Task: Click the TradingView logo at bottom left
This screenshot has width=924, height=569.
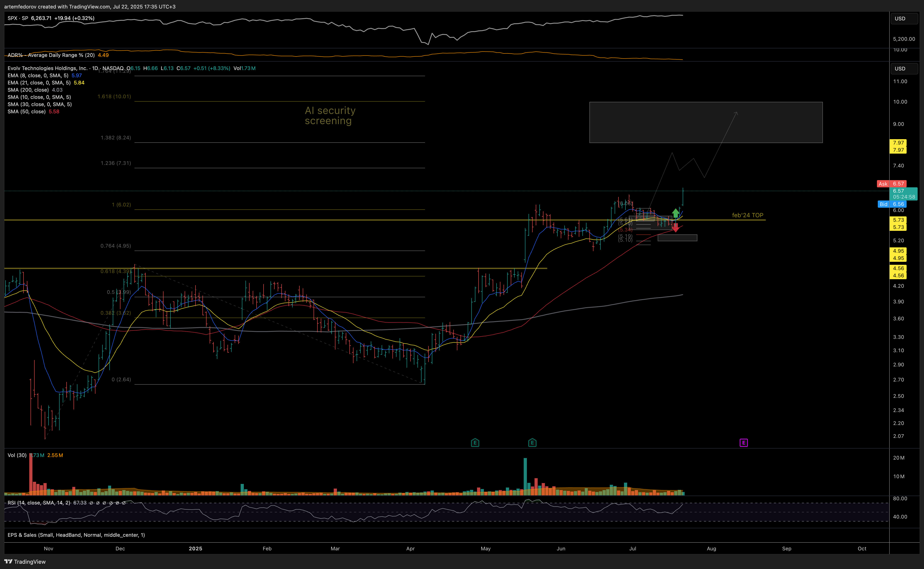Action: [x=25, y=562]
